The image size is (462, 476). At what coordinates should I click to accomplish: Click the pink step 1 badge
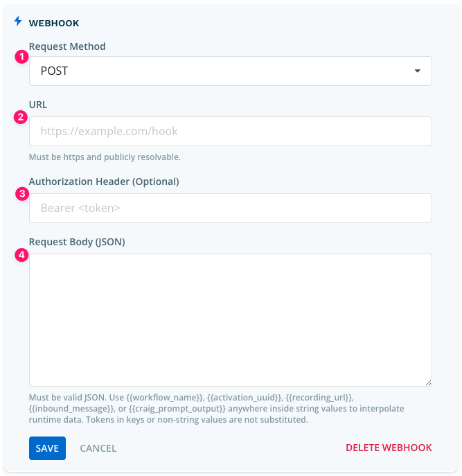coord(21,57)
